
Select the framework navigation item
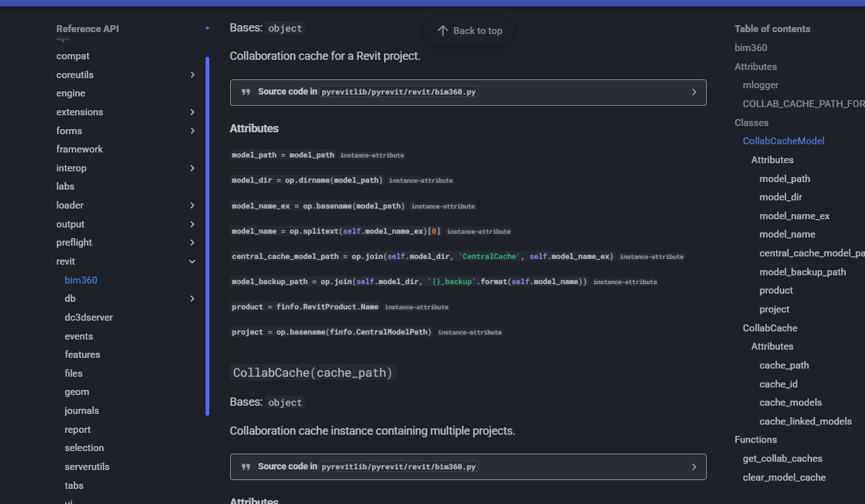(x=79, y=149)
